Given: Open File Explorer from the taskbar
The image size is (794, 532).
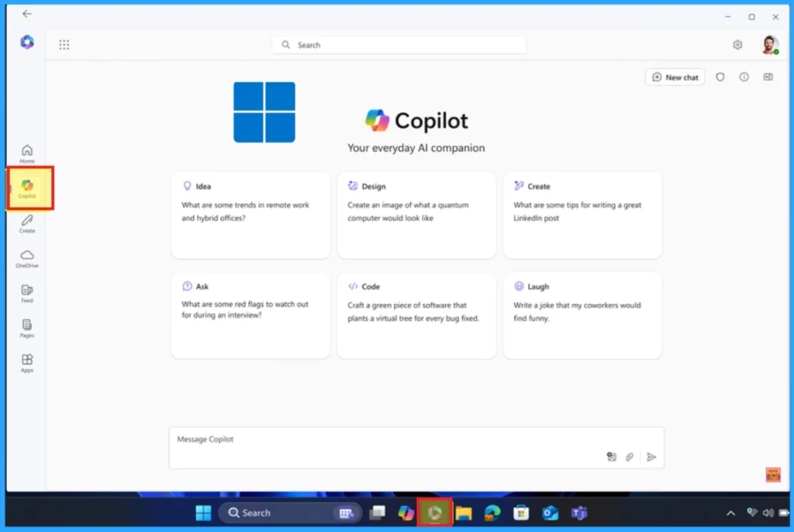Looking at the screenshot, I should coord(464,513).
